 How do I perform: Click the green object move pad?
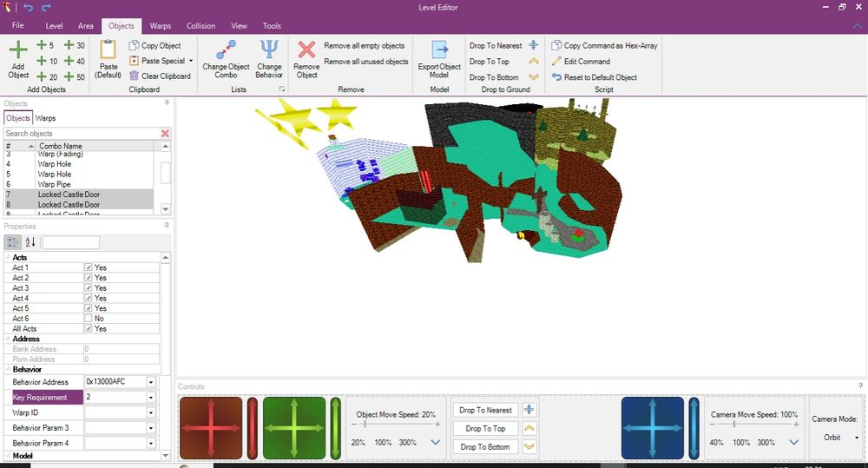(x=294, y=428)
